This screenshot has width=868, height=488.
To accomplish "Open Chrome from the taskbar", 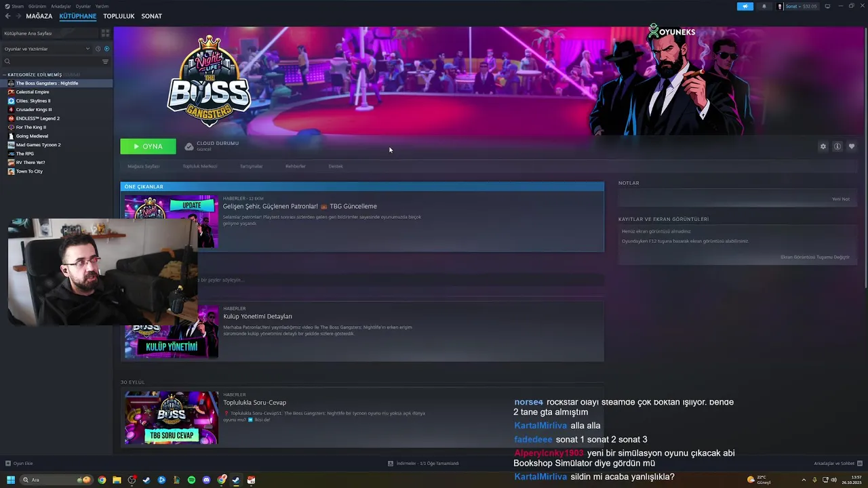I will 102,480.
